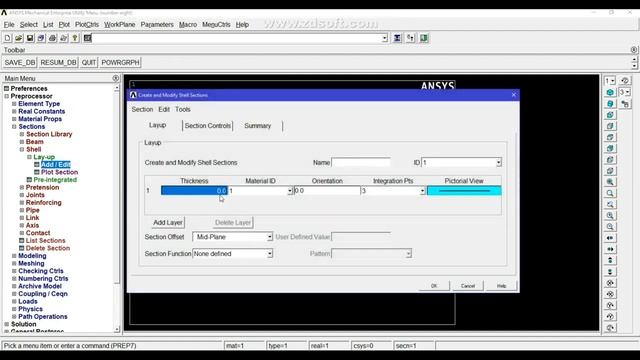Click the SAVE_DB toolbar button

(20, 62)
